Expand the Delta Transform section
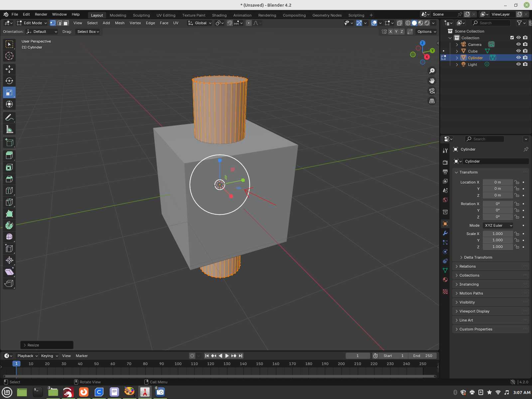Image resolution: width=532 pixels, height=399 pixels. pyautogui.click(x=478, y=257)
